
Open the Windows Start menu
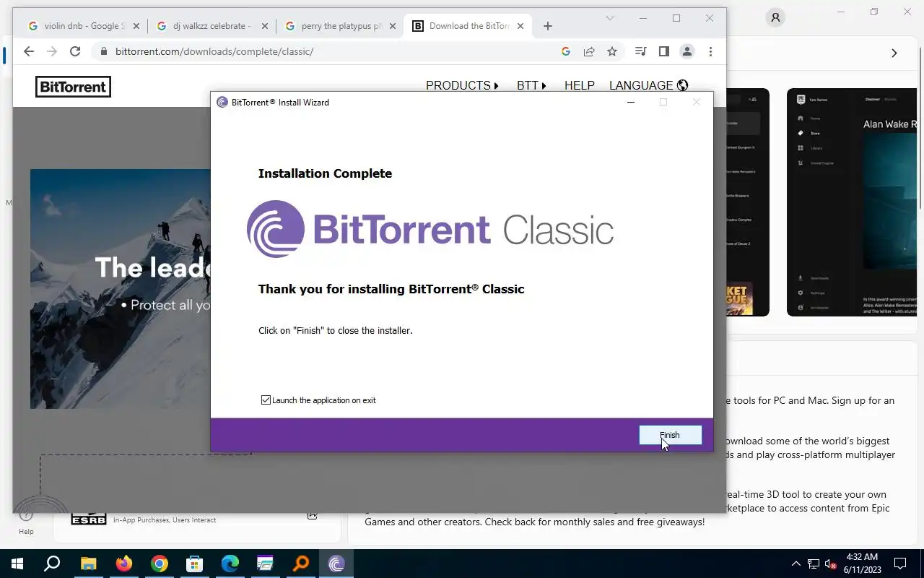pos(17,564)
